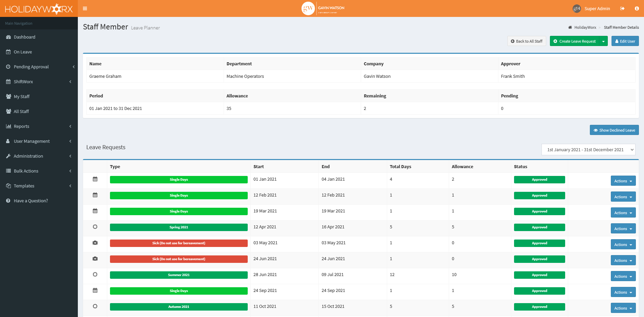
Task: Click the sun icon beside Spring 2021
Action: (95, 227)
